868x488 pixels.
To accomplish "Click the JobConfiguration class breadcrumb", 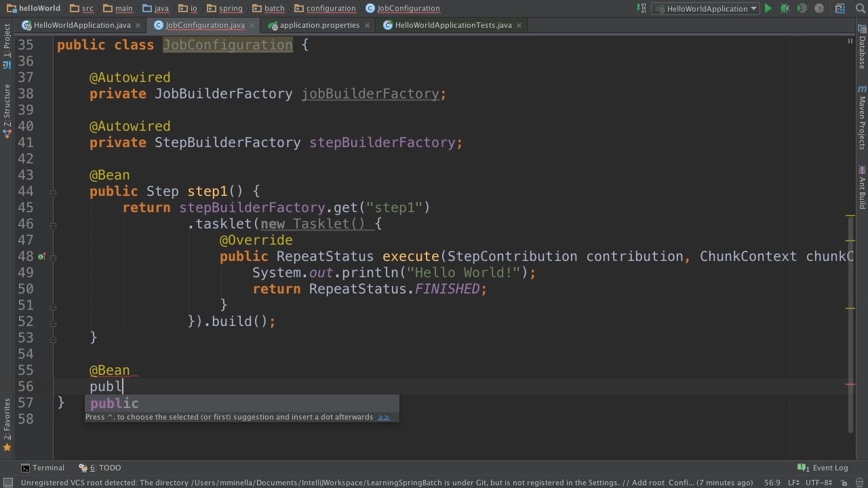I will [403, 8].
